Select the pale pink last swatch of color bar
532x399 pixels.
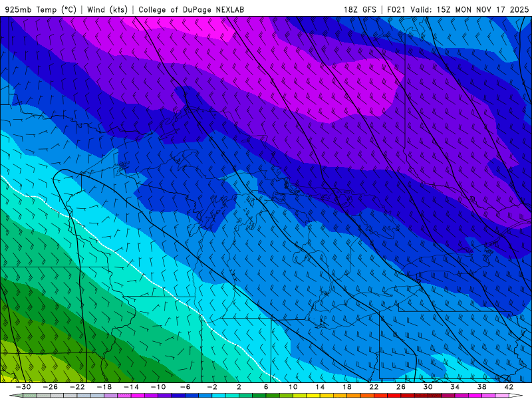pyautogui.click(x=502, y=396)
